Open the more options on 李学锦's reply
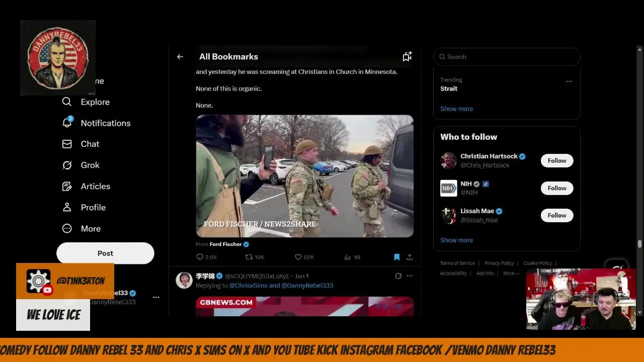644x362 pixels. [410, 276]
